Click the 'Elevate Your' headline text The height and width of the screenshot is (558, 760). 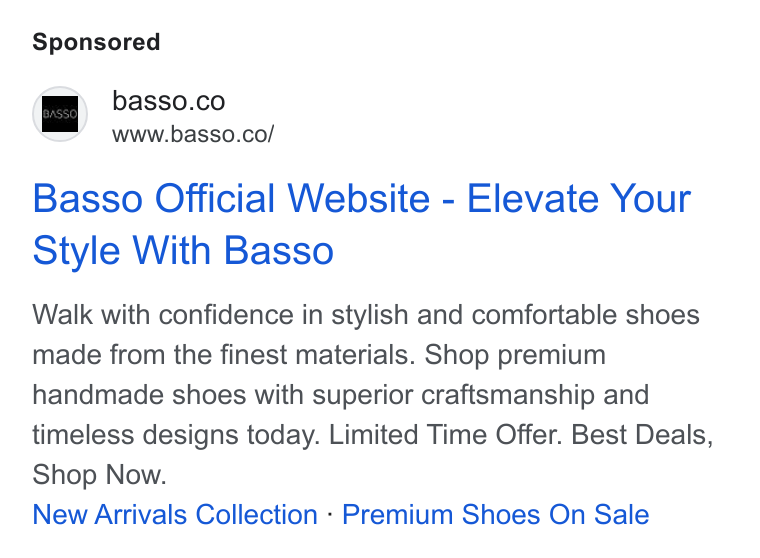[x=579, y=198]
